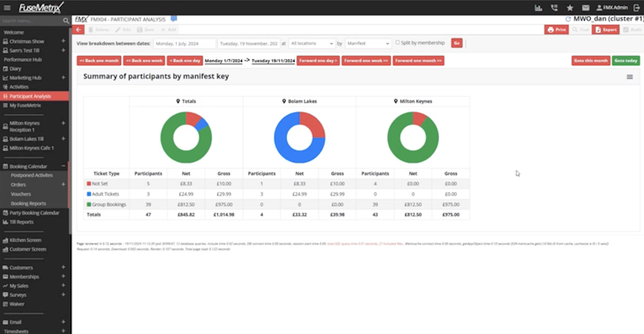The width and height of the screenshot is (644, 334).
Task: Click the bar chart icon in the top header
Action: (x=538, y=8)
